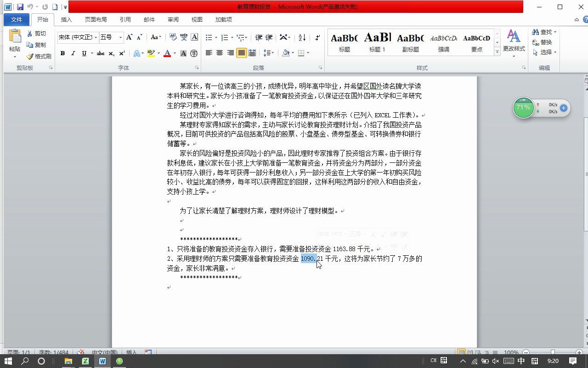Click the Distributed alignment icon

252,53
